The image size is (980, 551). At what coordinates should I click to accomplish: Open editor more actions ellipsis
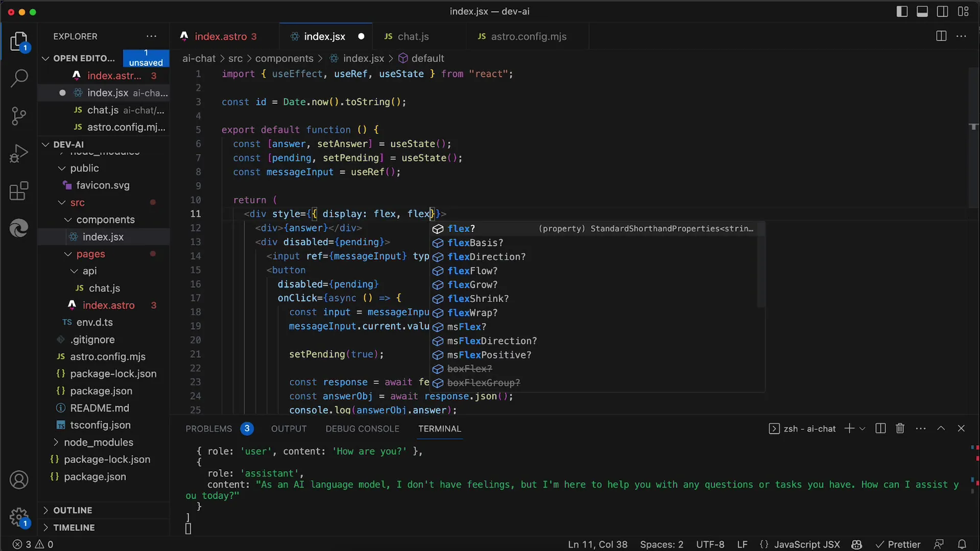pyautogui.click(x=961, y=36)
